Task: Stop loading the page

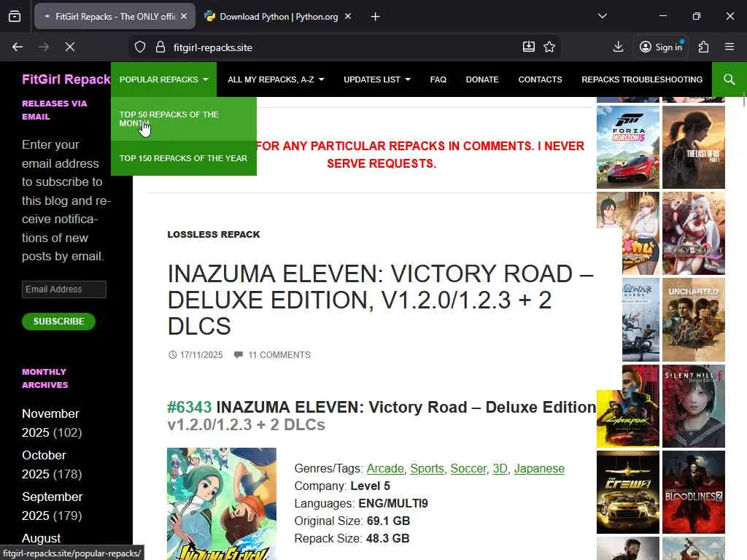Action: pyautogui.click(x=69, y=47)
